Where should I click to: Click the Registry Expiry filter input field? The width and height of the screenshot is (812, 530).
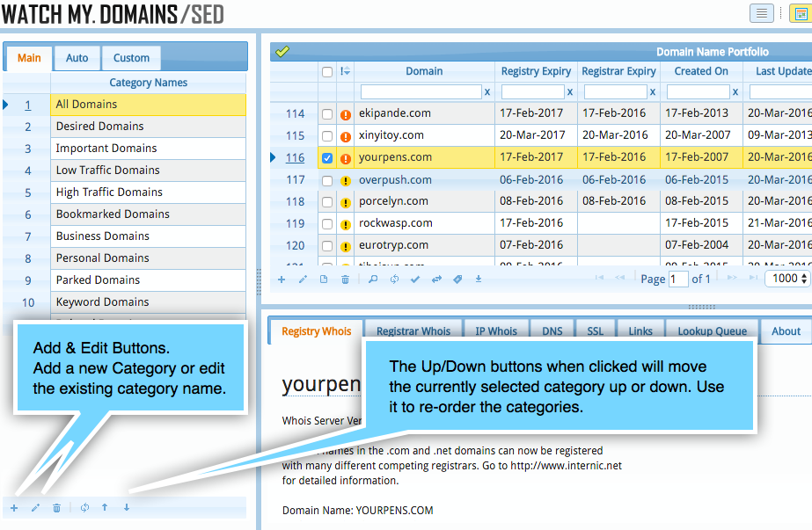(x=533, y=92)
